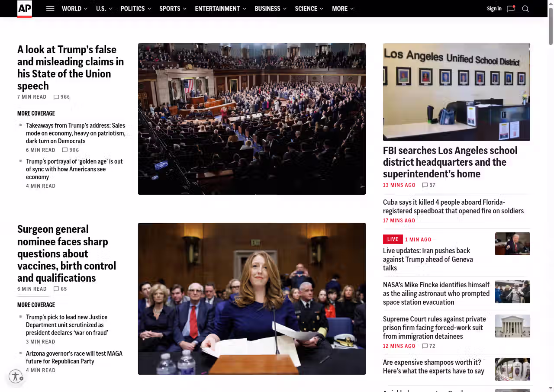This screenshot has height=392, width=554.
Task: Expand the World dropdown menu
Action: (74, 9)
